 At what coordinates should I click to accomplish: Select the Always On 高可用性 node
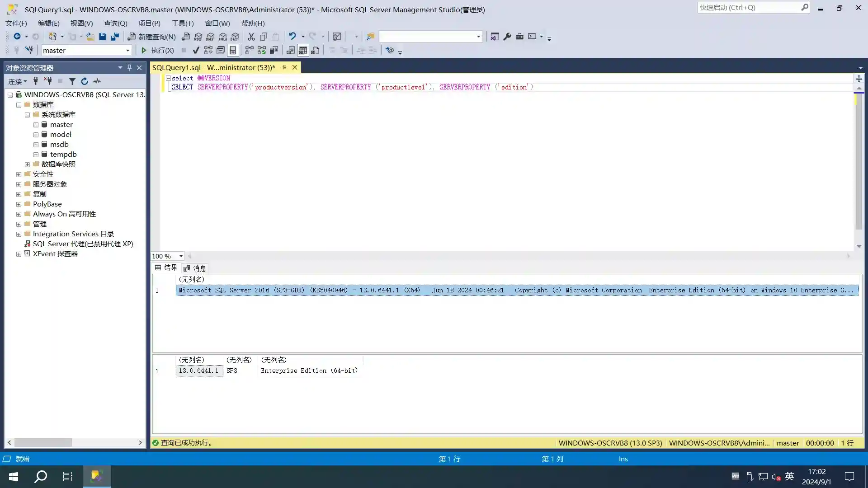(64, 214)
